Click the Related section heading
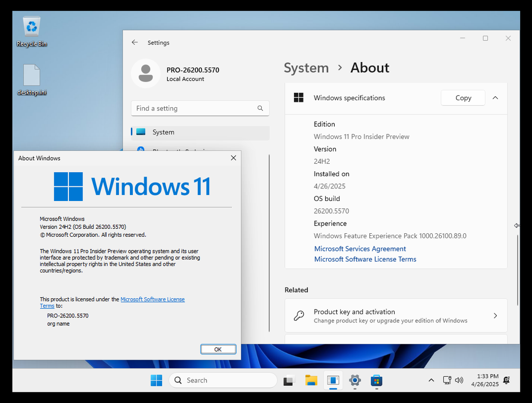 pyautogui.click(x=296, y=290)
